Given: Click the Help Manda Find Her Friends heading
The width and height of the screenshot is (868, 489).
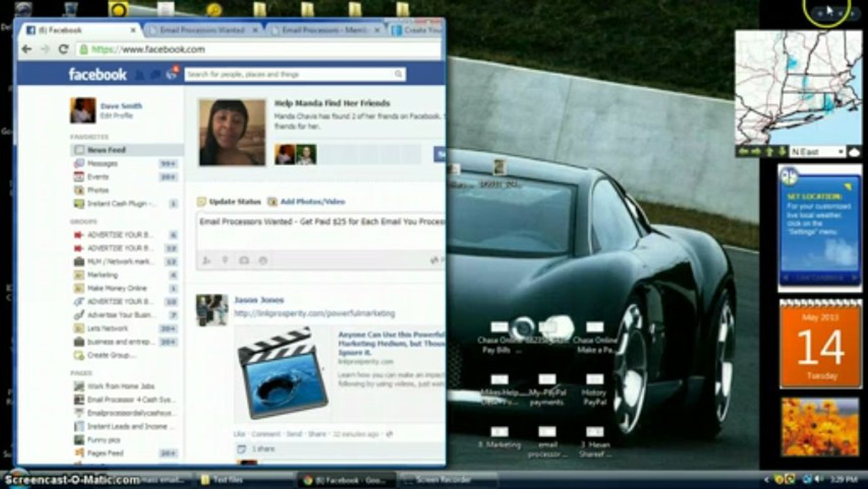Looking at the screenshot, I should point(332,103).
